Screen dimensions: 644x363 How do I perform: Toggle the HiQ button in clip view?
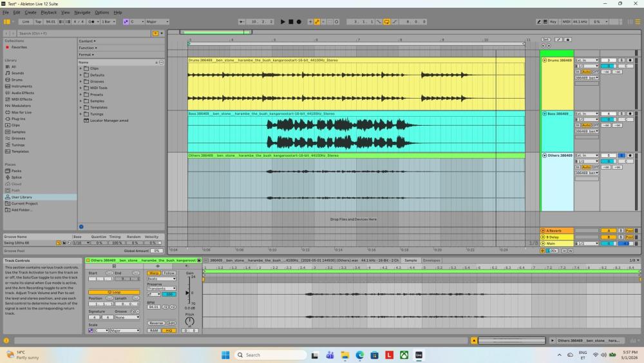[169, 331]
